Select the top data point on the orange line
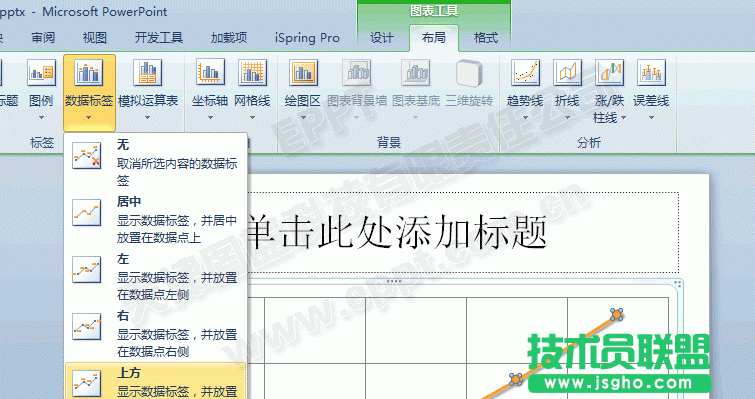This screenshot has height=399, width=755. coord(616,315)
